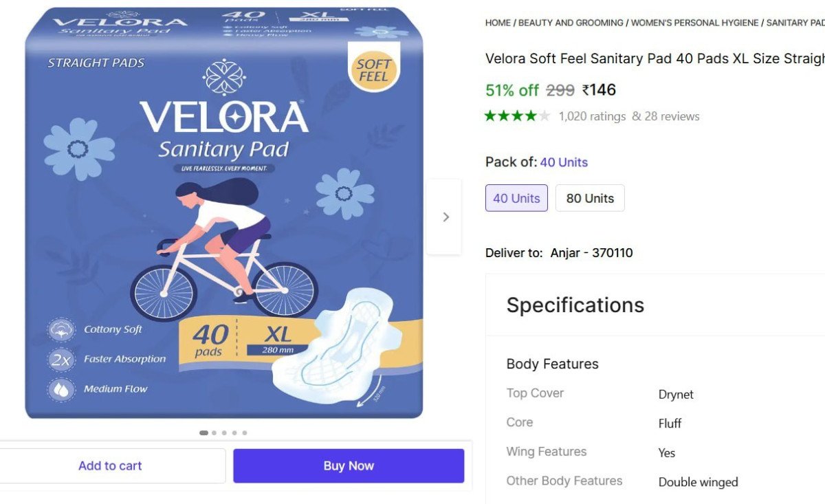Screen dimensions: 825x504
Task: Jump to the second carousel dot
Action: 214,433
